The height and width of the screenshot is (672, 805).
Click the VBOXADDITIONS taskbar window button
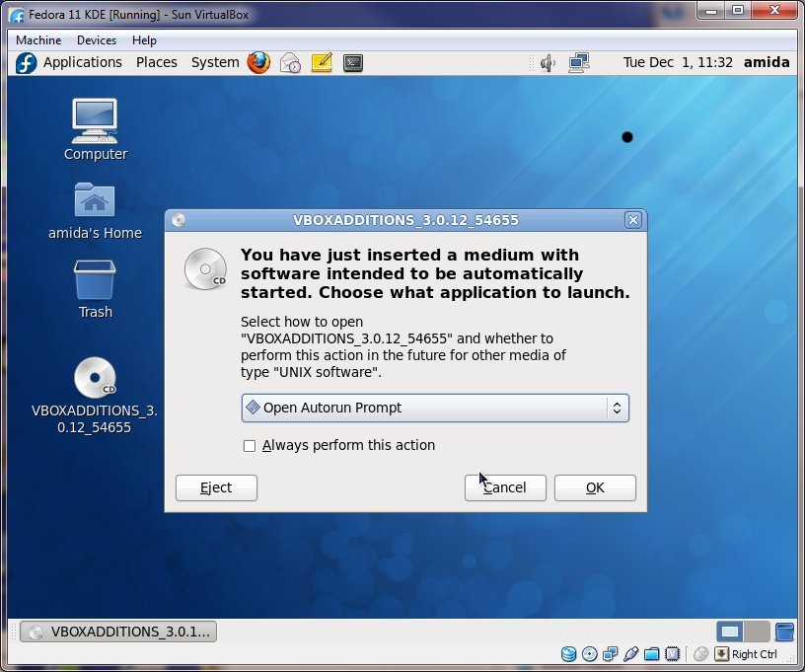coord(118,632)
